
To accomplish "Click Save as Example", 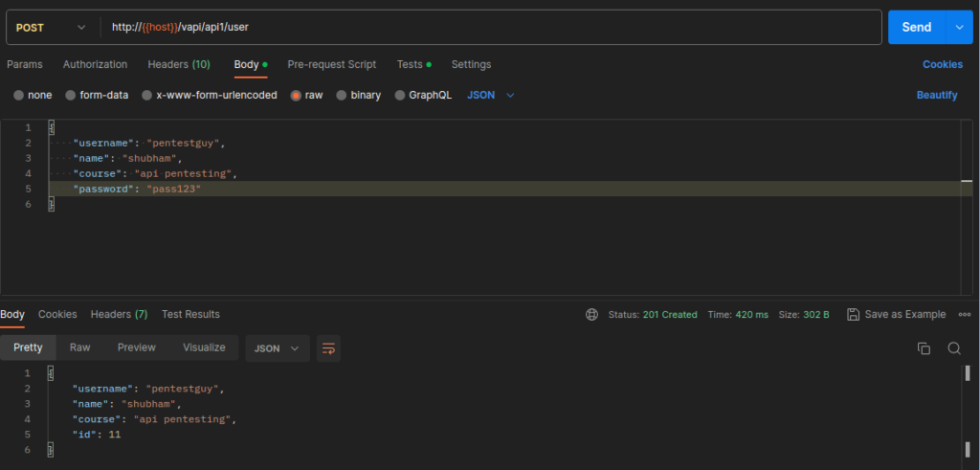I will coord(896,314).
